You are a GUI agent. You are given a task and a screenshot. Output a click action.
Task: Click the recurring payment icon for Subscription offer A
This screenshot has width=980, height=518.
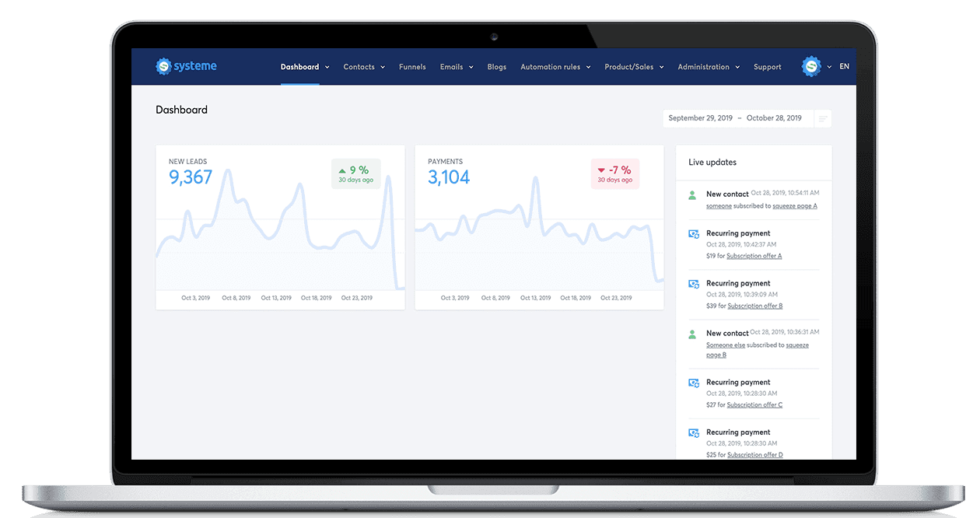[x=692, y=233]
